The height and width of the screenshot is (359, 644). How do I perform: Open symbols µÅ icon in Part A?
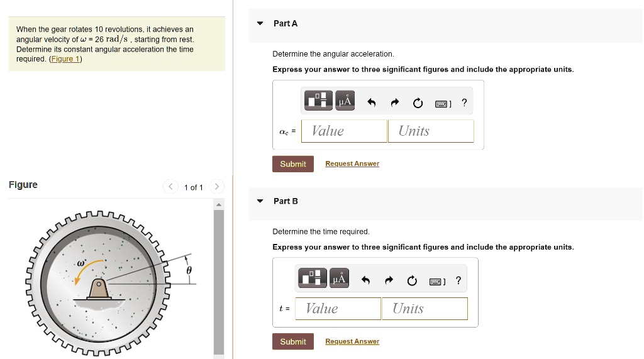(345, 101)
